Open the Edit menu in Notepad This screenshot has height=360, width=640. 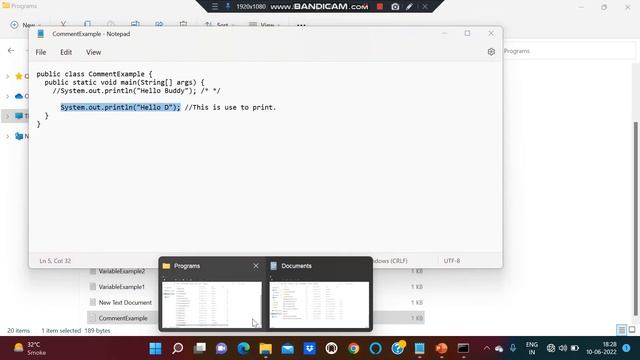click(66, 52)
